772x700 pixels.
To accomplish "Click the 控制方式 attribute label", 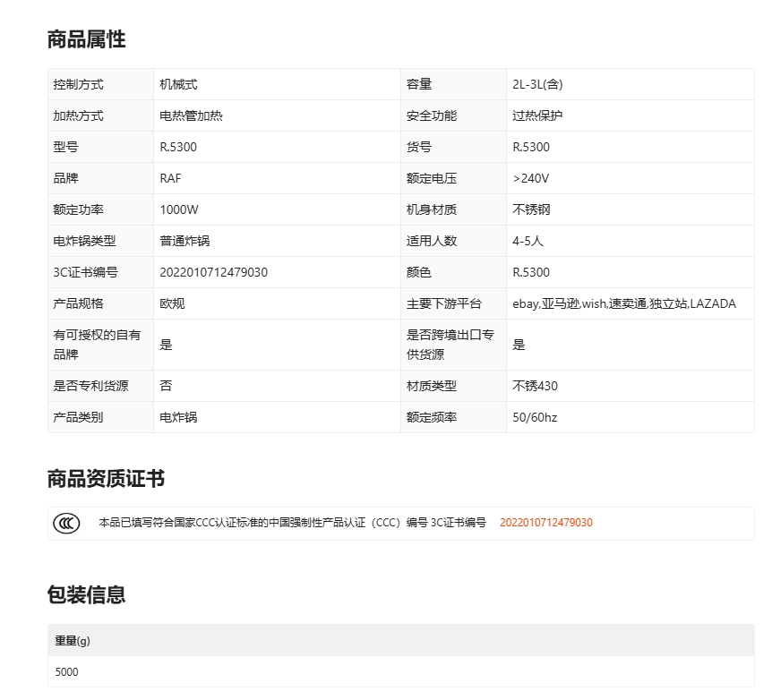I will 79,84.
